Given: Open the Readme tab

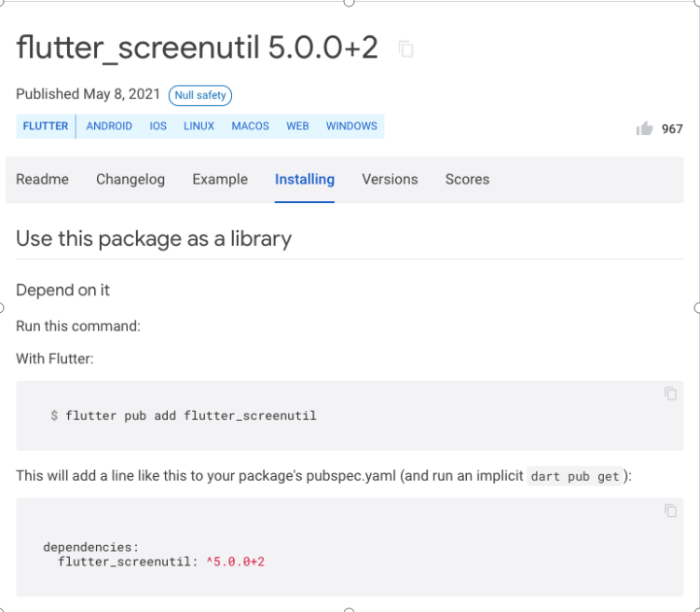Looking at the screenshot, I should [43, 180].
